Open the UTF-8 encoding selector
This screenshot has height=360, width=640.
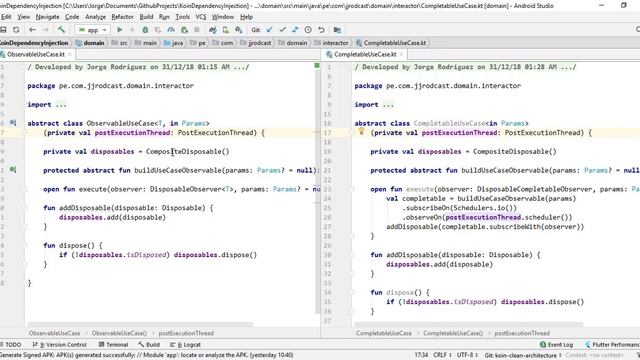467,355
